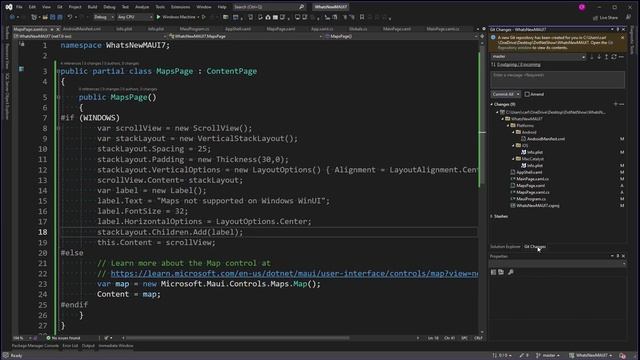The width and height of the screenshot is (640, 360).
Task: Collapse the Changes section
Action: pyautogui.click(x=492, y=104)
